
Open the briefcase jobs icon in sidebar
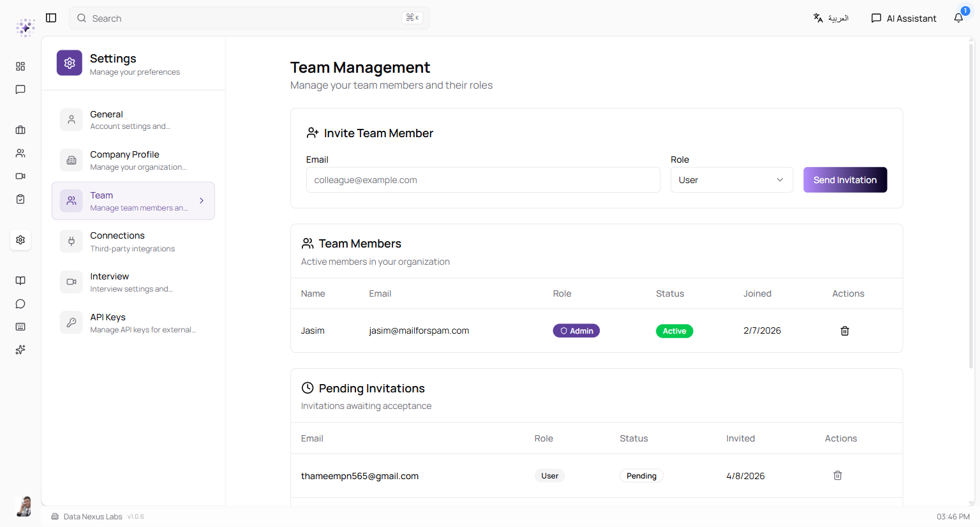coord(20,130)
